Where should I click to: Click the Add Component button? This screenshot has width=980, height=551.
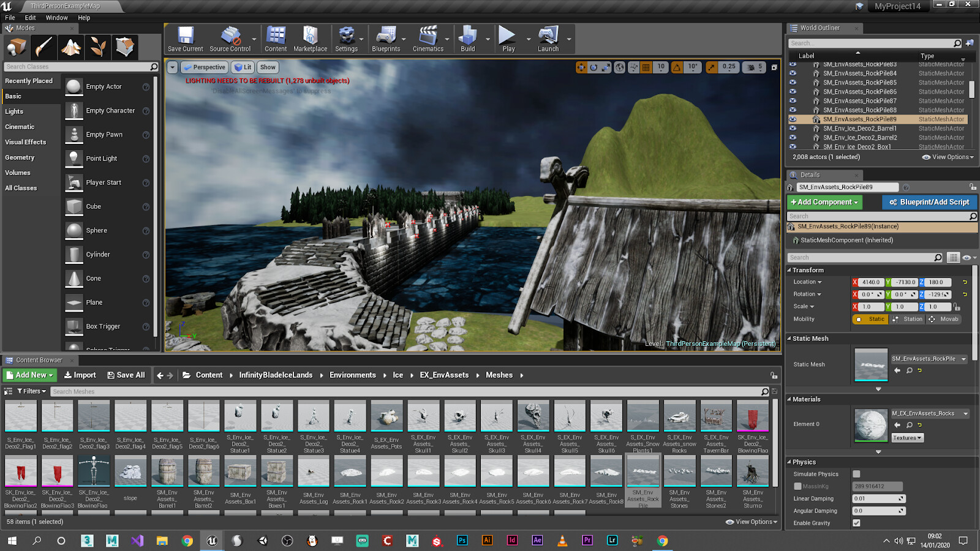[824, 202]
